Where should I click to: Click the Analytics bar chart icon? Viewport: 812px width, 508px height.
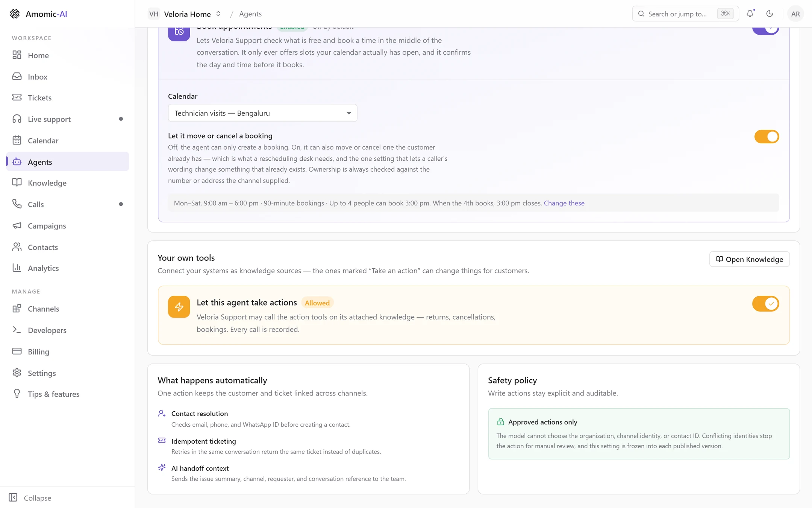coord(17,268)
